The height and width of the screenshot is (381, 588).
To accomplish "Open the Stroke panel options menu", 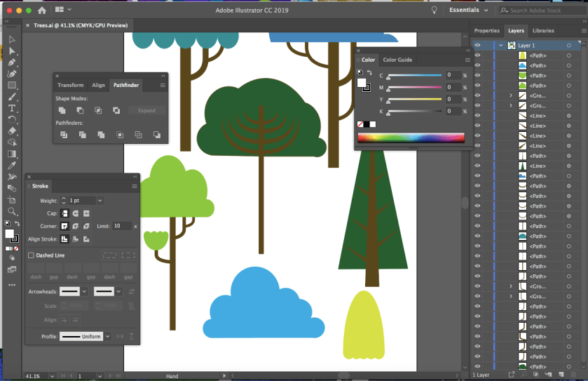I will [x=135, y=186].
